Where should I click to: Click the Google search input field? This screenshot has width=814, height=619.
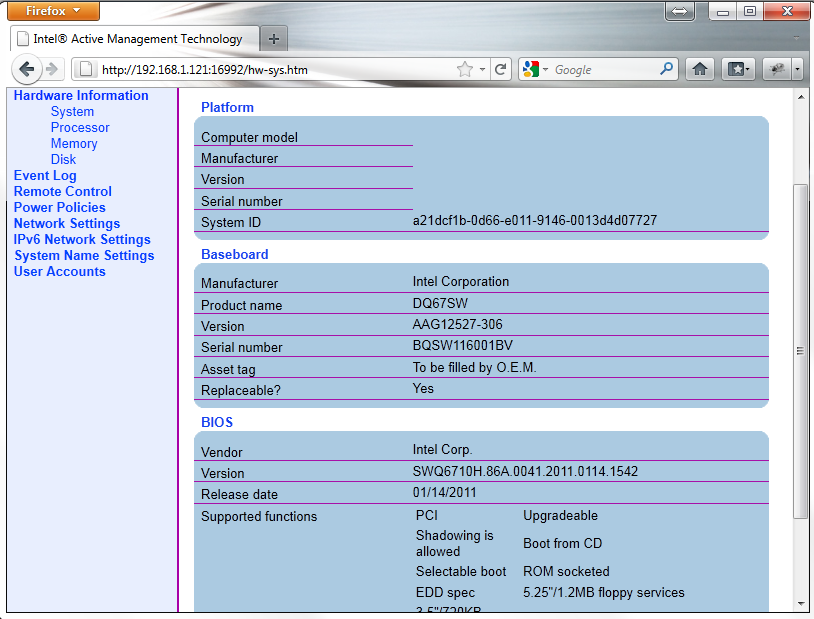coord(604,70)
